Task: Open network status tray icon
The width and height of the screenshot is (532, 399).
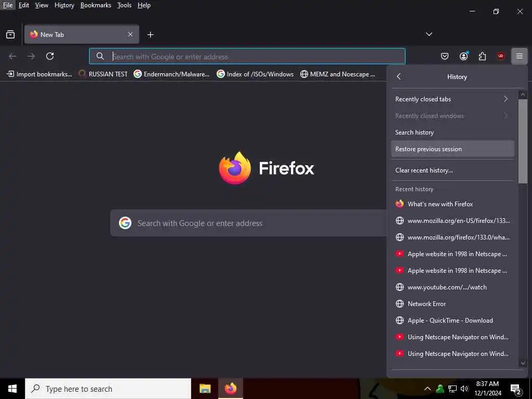Action: click(x=453, y=389)
